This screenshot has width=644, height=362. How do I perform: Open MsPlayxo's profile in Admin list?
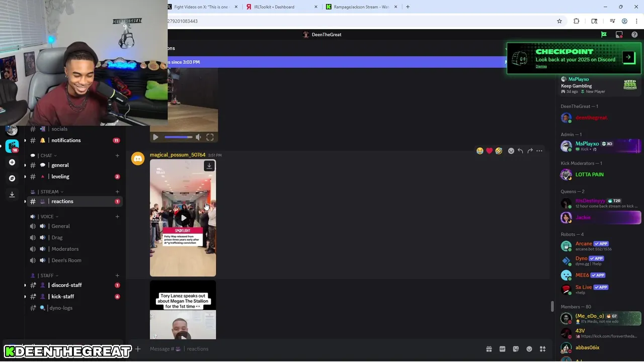tap(600, 146)
